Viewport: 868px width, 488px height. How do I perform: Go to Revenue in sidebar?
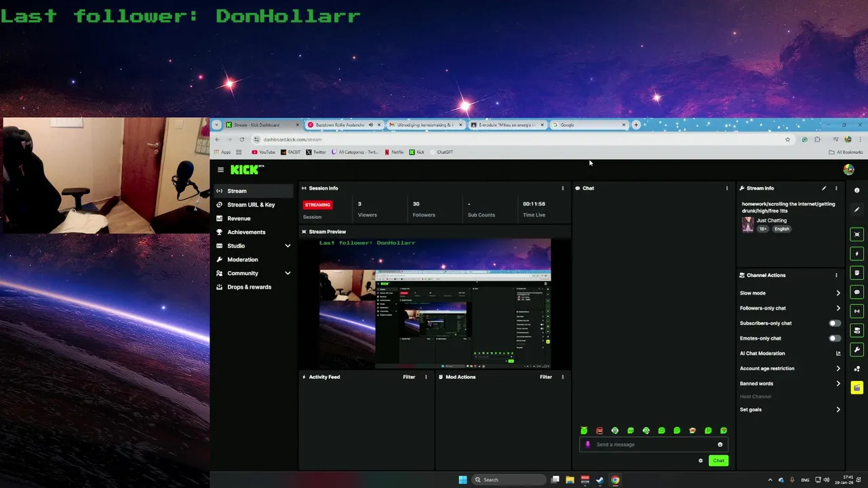[254, 218]
